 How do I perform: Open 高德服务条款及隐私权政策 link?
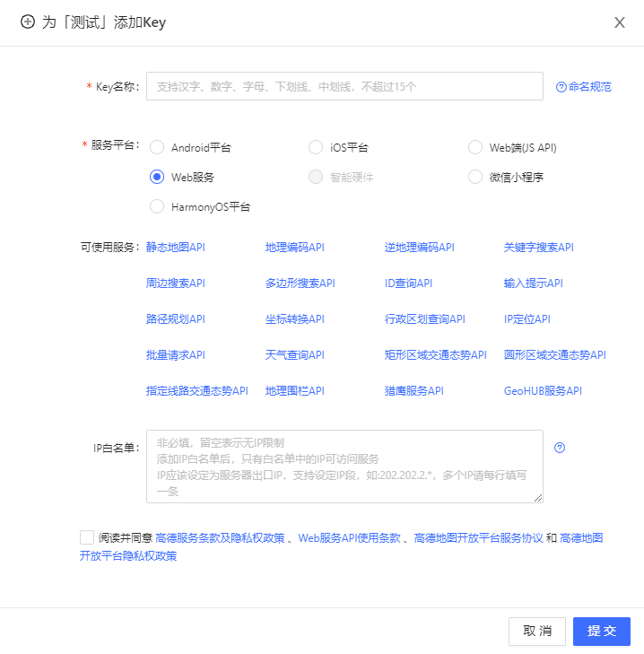(x=220, y=538)
